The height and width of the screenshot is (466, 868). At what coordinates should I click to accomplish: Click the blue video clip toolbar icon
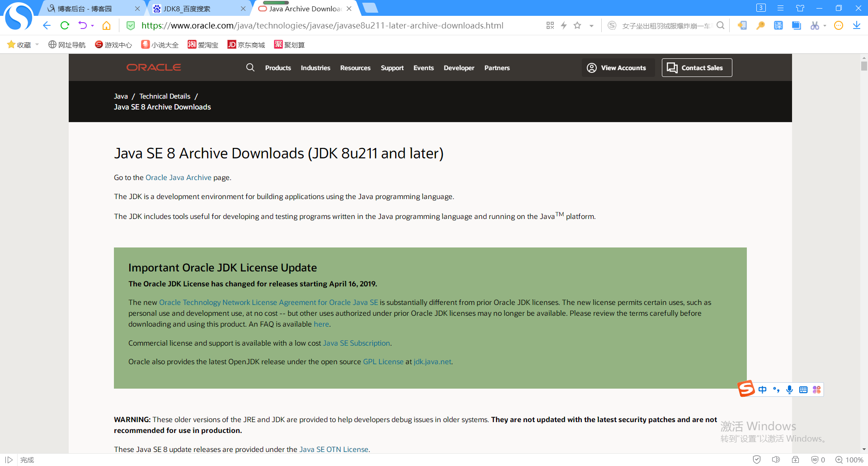tap(797, 25)
